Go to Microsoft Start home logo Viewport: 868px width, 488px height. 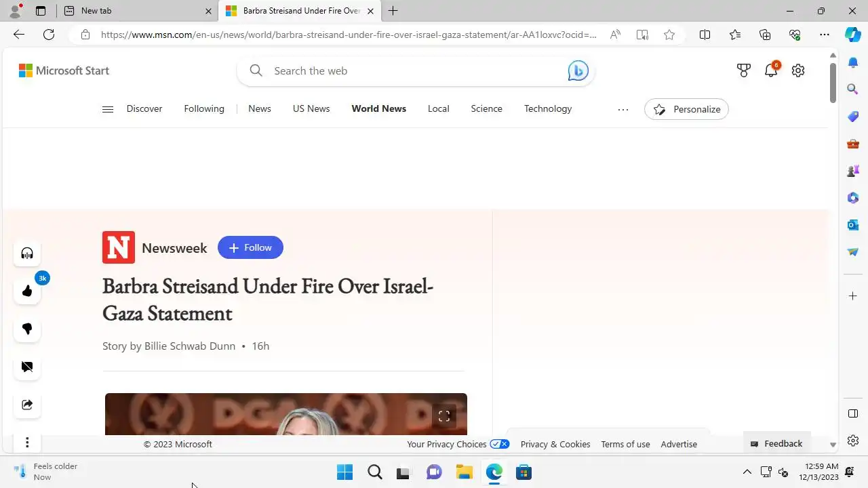(64, 70)
